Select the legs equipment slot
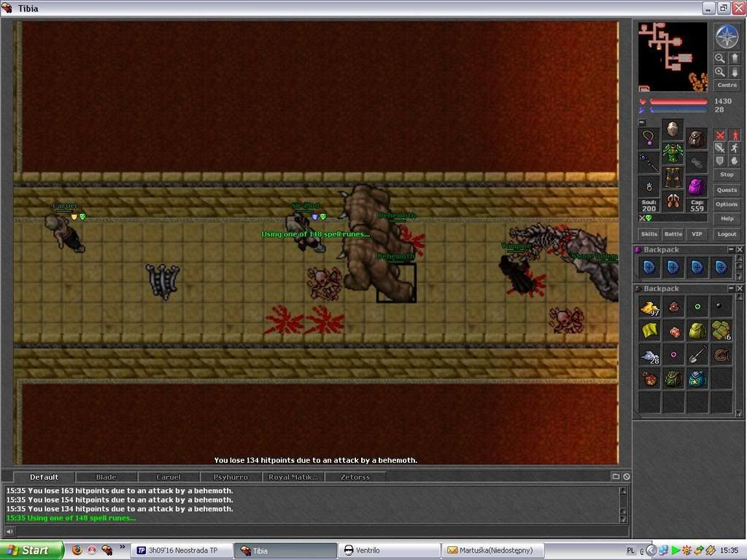This screenshot has height=560, width=747. tap(672, 177)
